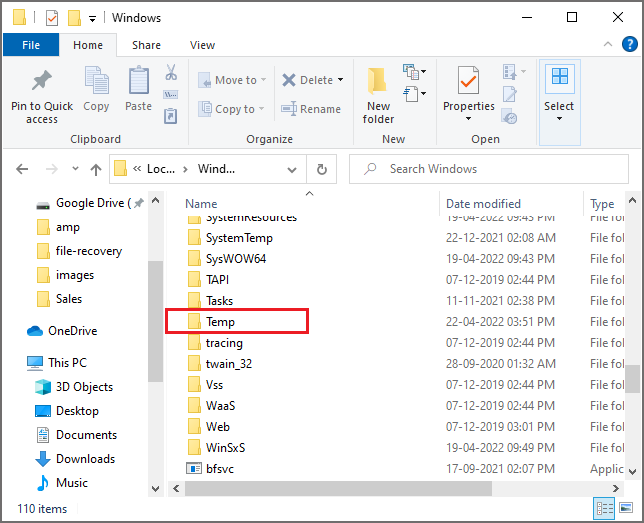Collapse the ribbon chevron

tap(608, 44)
